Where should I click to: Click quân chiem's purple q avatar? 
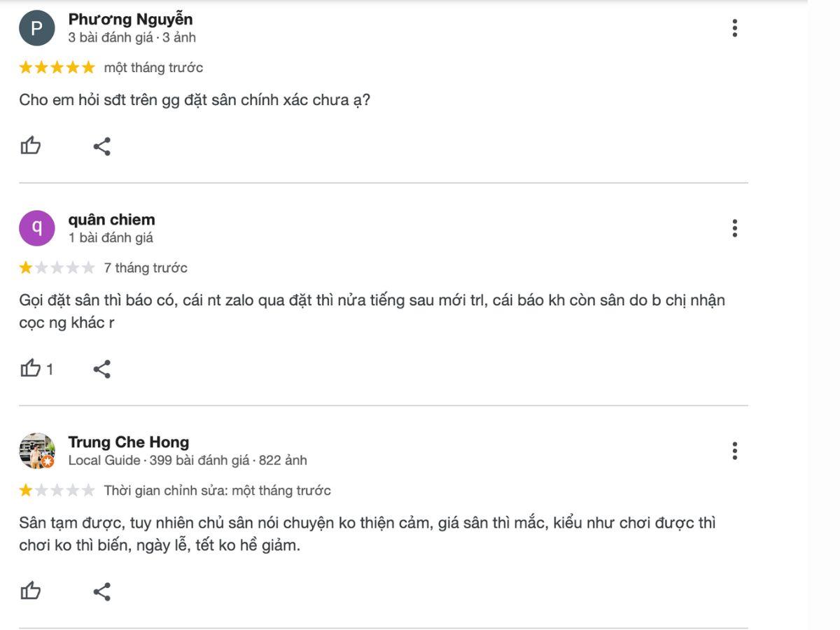(x=37, y=228)
